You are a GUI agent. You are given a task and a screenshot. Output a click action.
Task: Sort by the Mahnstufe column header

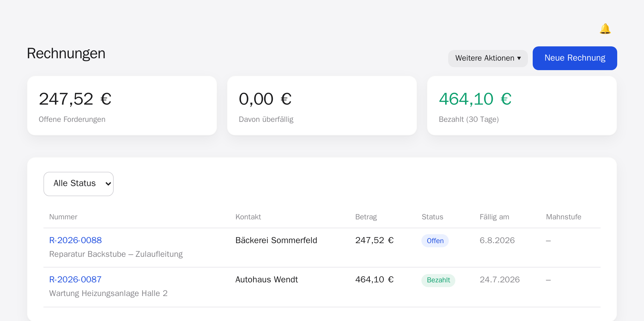(x=564, y=217)
